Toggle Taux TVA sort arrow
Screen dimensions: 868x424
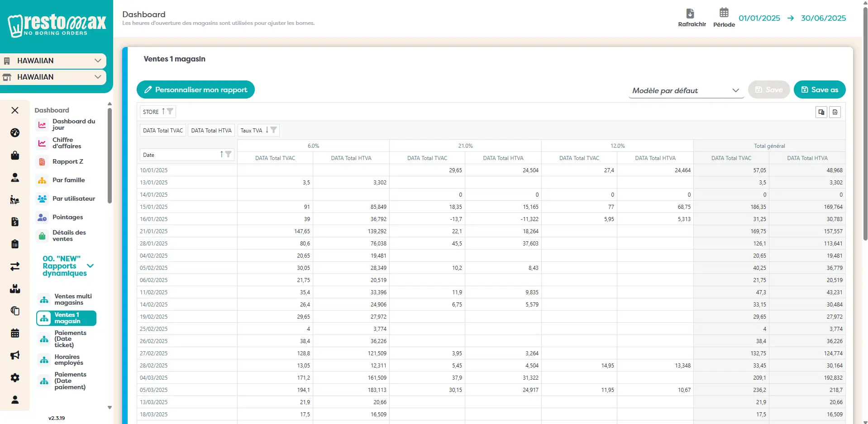(x=267, y=130)
